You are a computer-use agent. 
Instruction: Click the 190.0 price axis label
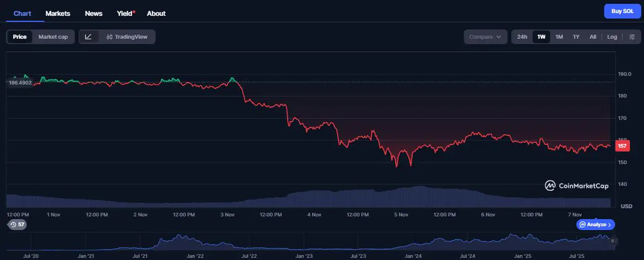[x=626, y=74]
